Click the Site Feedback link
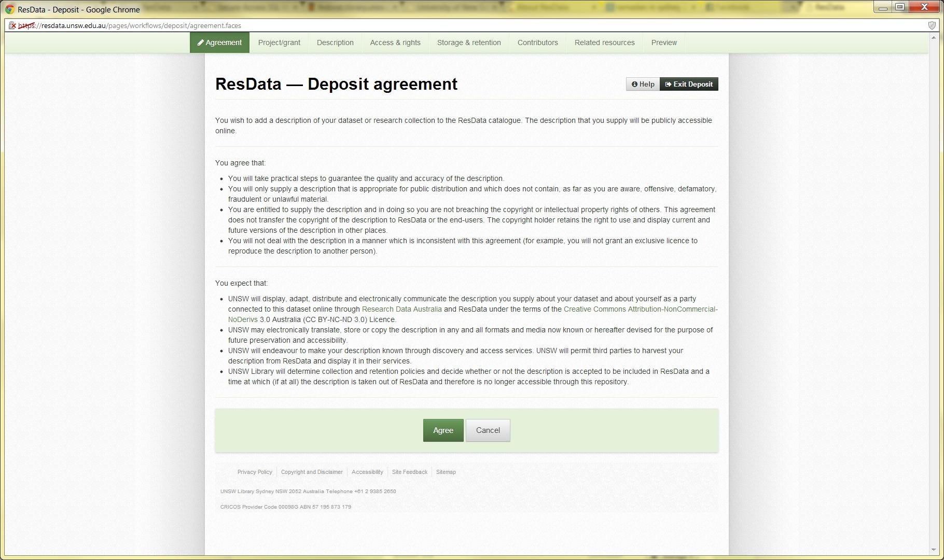Viewport: 944px width, 560px height. coord(409,472)
